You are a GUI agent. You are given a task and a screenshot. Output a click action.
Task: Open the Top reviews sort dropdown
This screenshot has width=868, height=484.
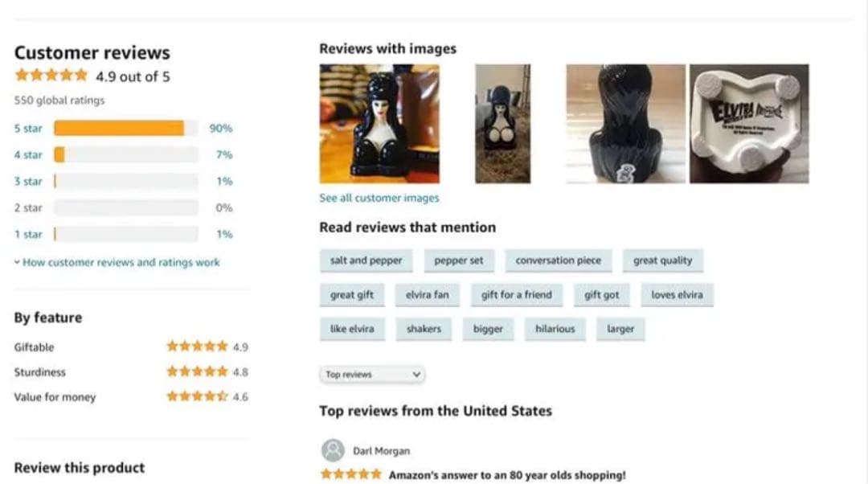tap(372, 375)
